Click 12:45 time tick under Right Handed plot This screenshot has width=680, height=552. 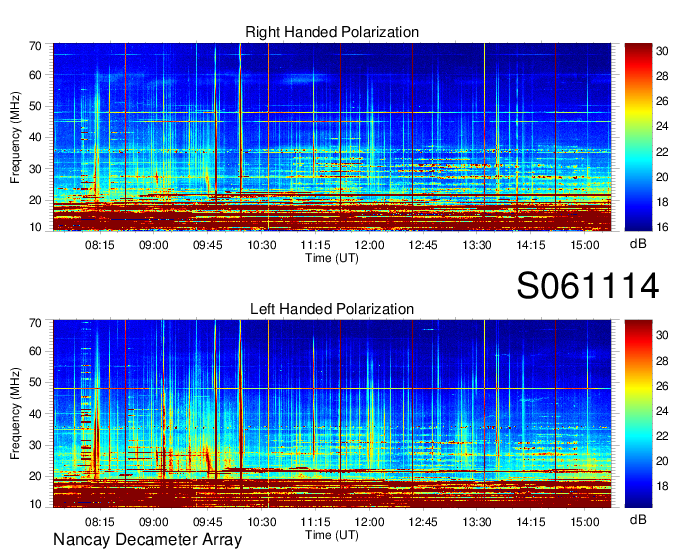pyautogui.click(x=423, y=245)
